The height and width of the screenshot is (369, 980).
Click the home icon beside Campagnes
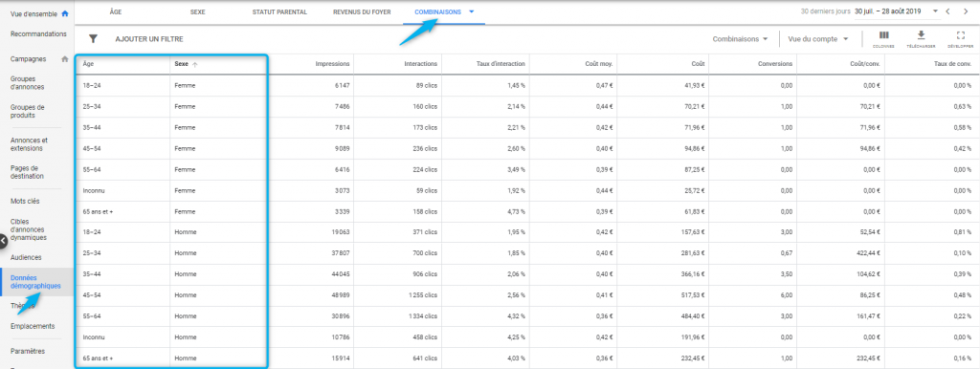tap(64, 59)
